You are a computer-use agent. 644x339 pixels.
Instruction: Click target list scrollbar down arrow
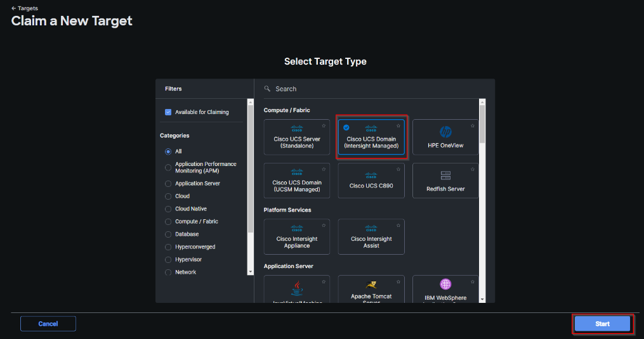pyautogui.click(x=482, y=300)
